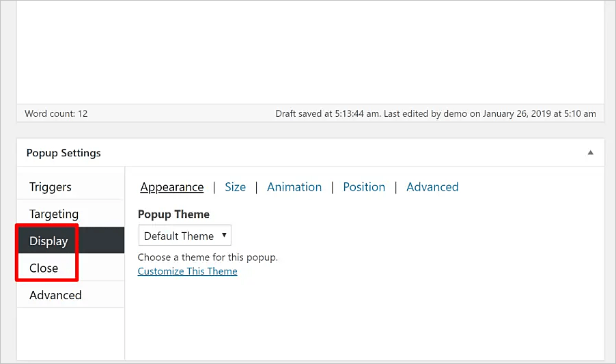Screen dimensions: 616x364
Task: Click inside the editor content area
Action: 310,51
